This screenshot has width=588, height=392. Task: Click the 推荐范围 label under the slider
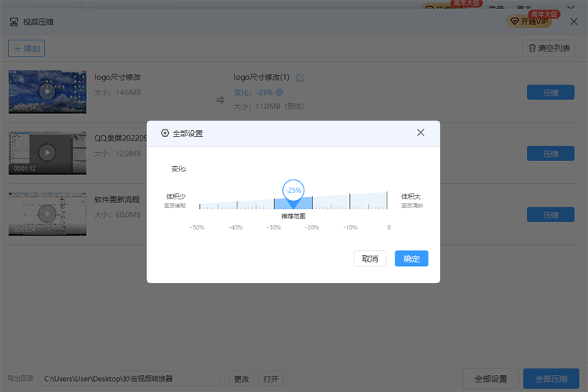(x=293, y=216)
